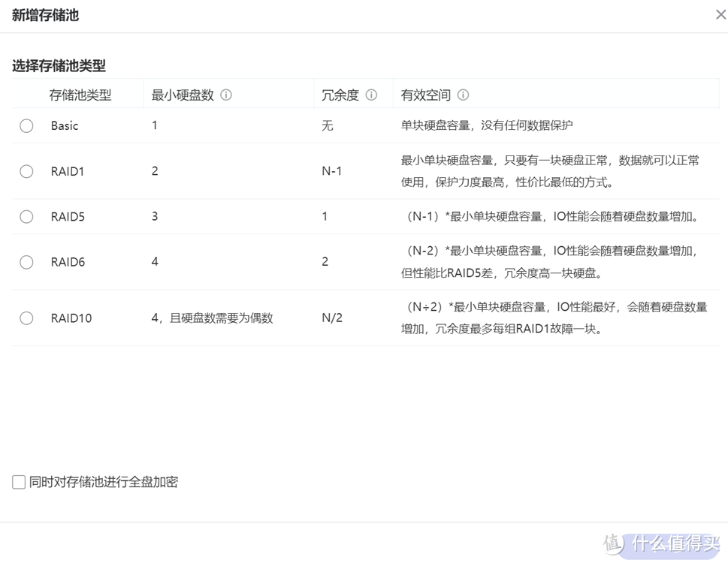Select the RAID1 storage pool type
The height and width of the screenshot is (563, 728).
coord(26,171)
